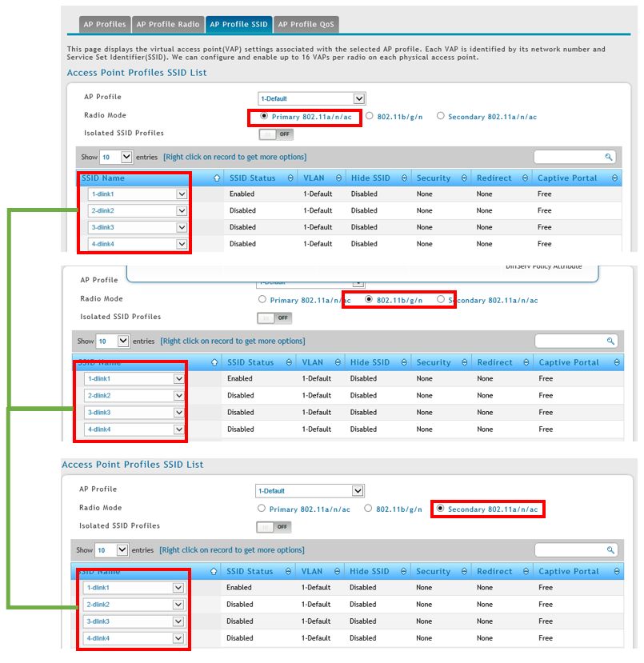This screenshot has width=644, height=663.
Task: Open the AP Profile dropdown in the top panel
Action: (359, 98)
